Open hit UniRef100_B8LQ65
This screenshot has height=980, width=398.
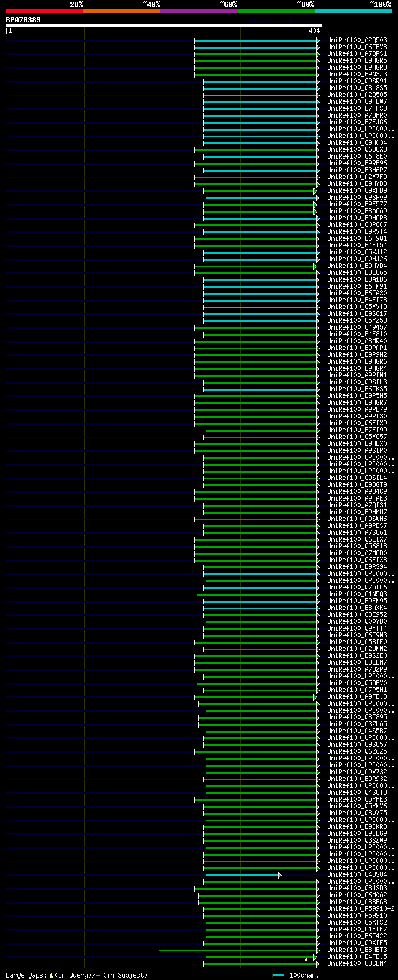click(357, 272)
